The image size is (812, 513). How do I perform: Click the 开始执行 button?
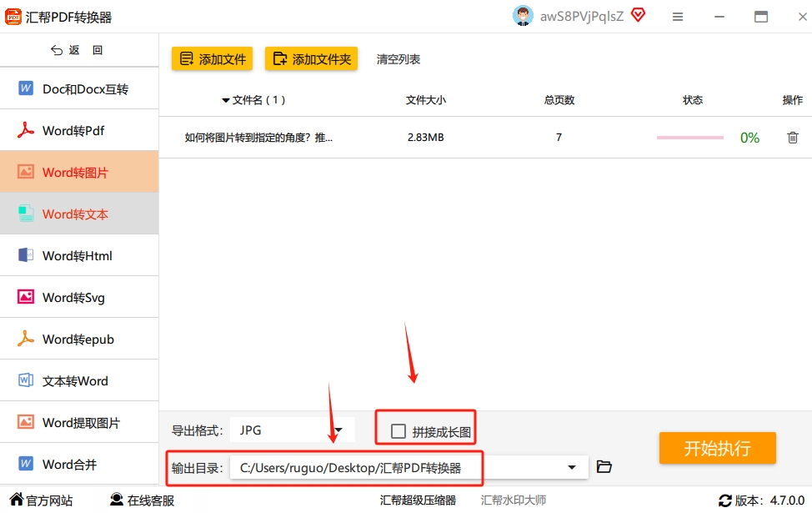click(717, 448)
